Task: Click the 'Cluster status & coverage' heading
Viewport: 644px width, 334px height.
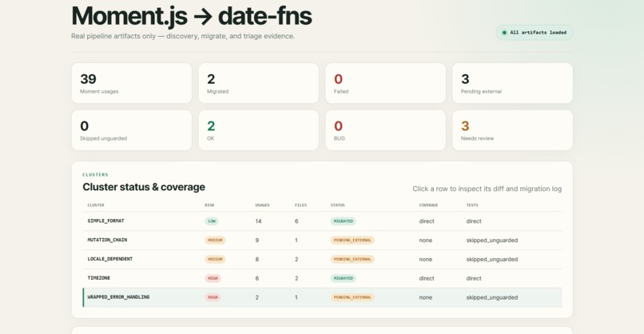Action: pyautogui.click(x=144, y=187)
